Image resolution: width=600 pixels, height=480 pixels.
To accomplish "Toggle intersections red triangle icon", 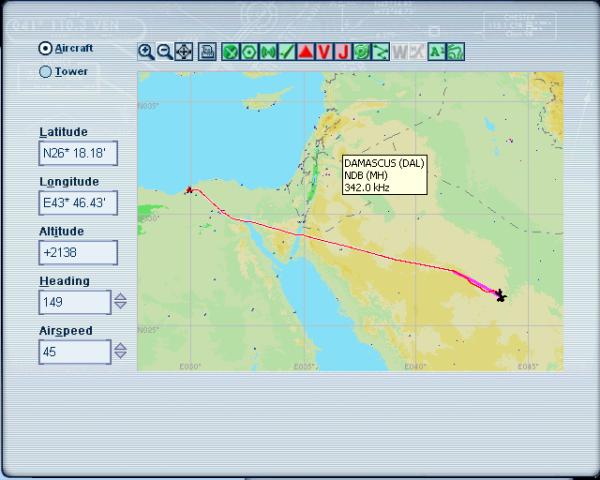I will pyautogui.click(x=305, y=52).
